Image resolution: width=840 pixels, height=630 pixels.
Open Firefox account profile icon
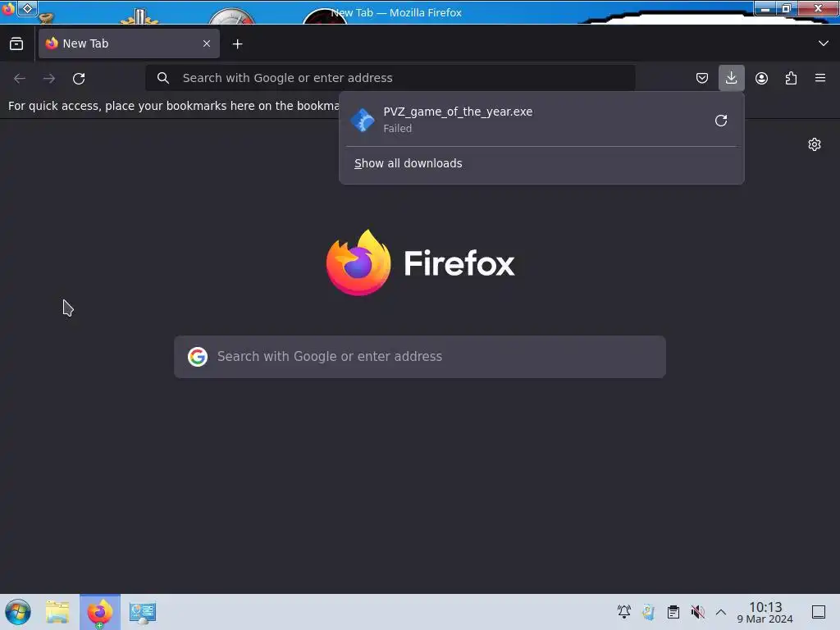(x=761, y=78)
